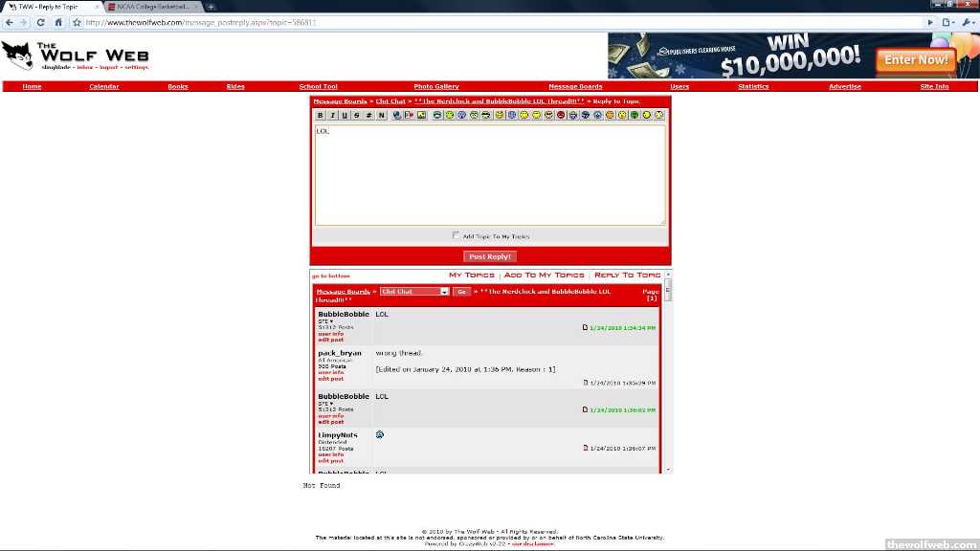Click the Bold formatting button

pos(321,116)
